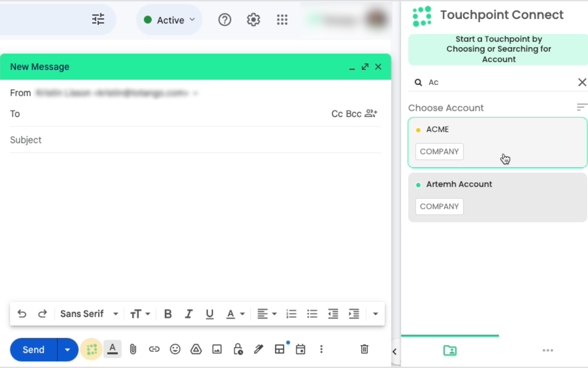Insert a photo into the message
The image size is (588, 368).
point(217,349)
